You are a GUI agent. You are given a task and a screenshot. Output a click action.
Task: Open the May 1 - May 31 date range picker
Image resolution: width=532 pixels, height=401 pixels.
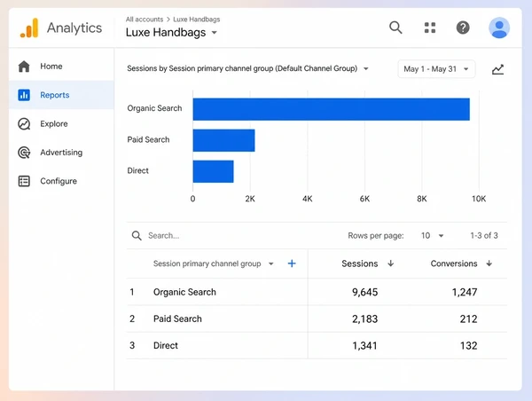(x=436, y=69)
